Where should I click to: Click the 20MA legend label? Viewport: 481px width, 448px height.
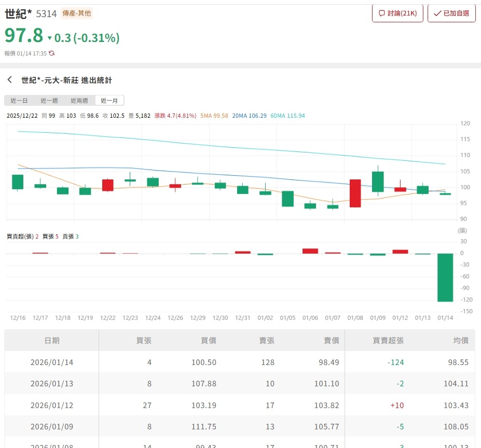click(x=250, y=116)
